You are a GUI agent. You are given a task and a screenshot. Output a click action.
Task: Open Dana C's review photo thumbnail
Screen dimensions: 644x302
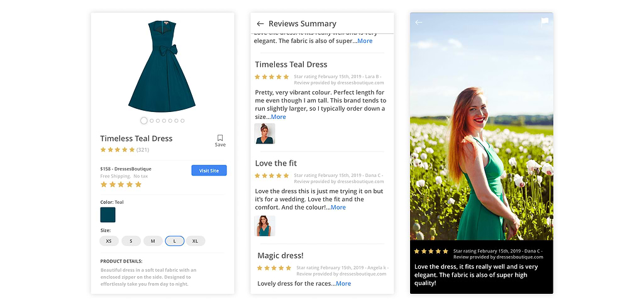(x=264, y=225)
